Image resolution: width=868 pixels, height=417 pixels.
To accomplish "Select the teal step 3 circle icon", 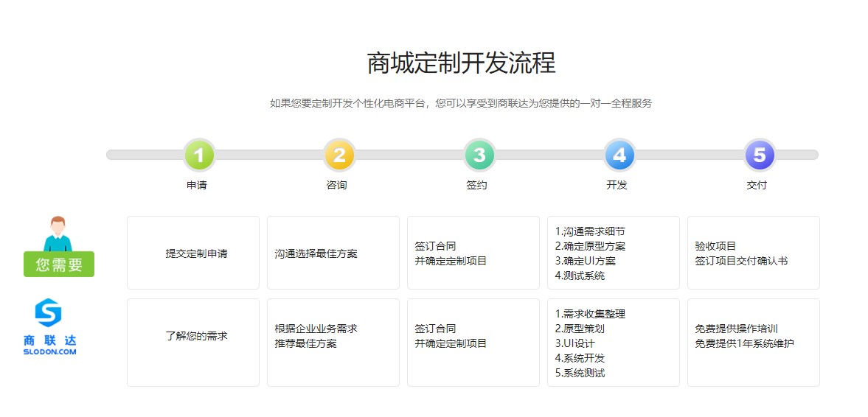I will (x=479, y=155).
